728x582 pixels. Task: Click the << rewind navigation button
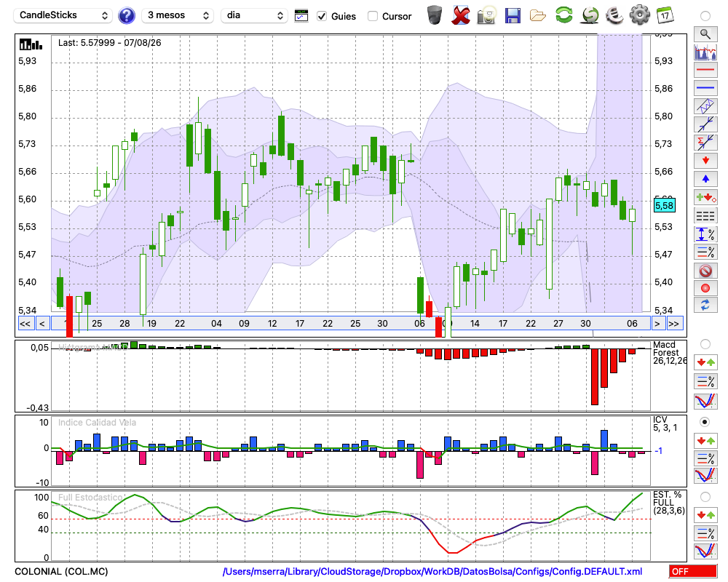pyautogui.click(x=25, y=324)
